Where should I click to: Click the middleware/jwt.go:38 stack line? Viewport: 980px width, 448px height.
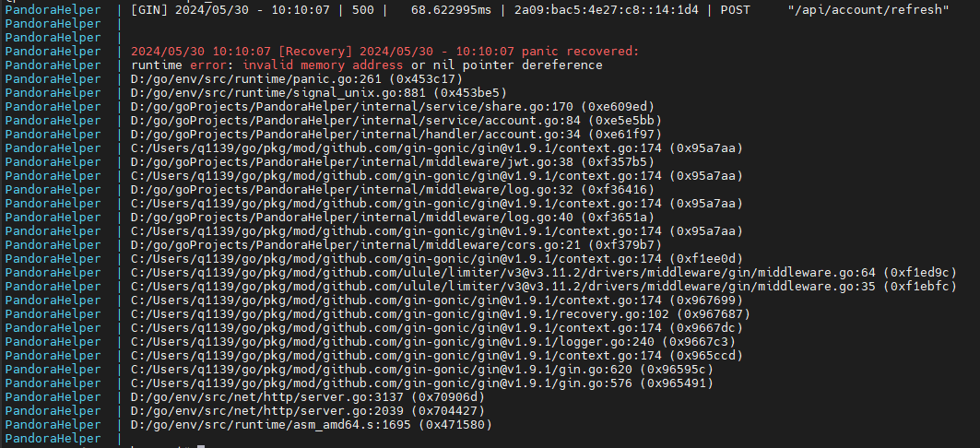pyautogui.click(x=393, y=162)
